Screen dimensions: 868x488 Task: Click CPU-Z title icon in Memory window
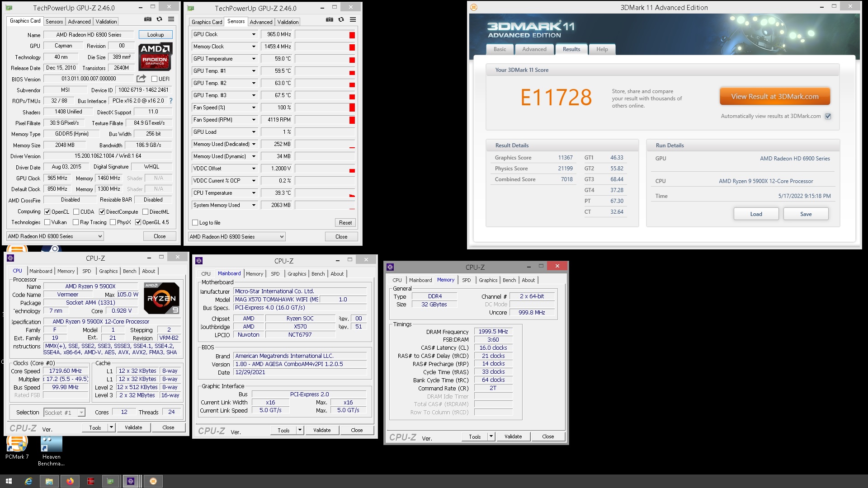pos(391,267)
